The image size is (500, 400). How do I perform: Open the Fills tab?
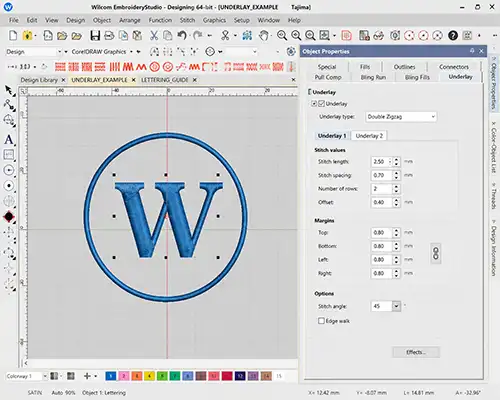pyautogui.click(x=365, y=67)
